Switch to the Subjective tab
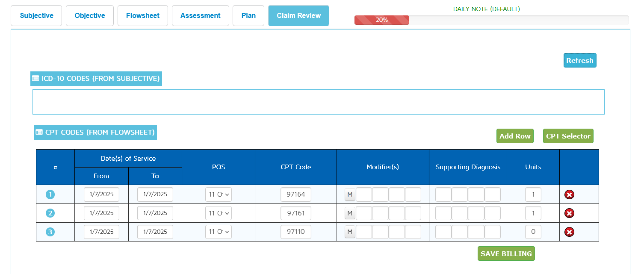 [x=37, y=16]
